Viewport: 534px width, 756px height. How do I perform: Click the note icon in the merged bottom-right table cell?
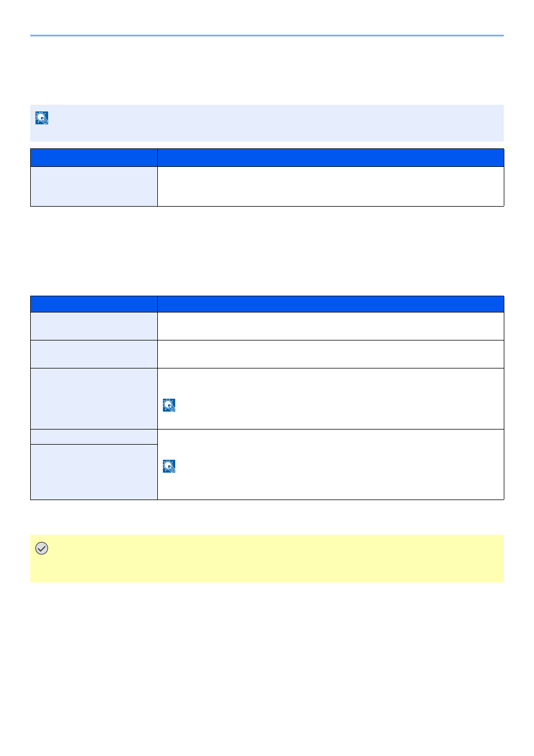click(x=169, y=466)
